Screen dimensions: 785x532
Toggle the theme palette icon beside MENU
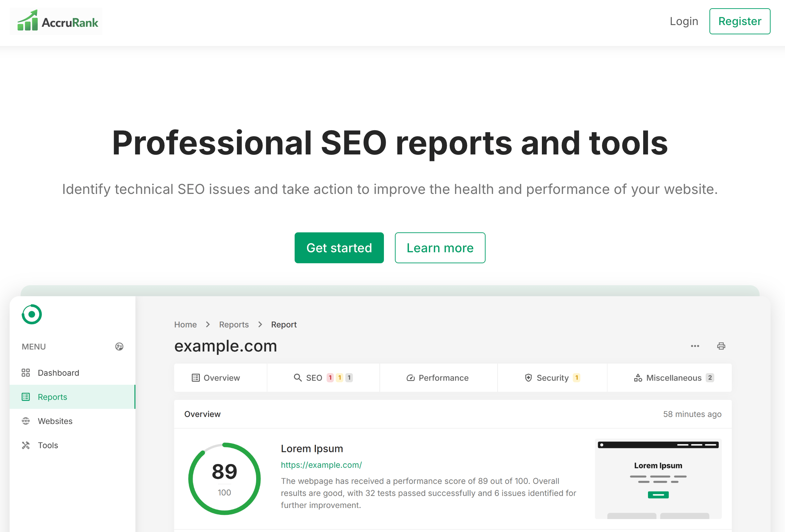119,347
